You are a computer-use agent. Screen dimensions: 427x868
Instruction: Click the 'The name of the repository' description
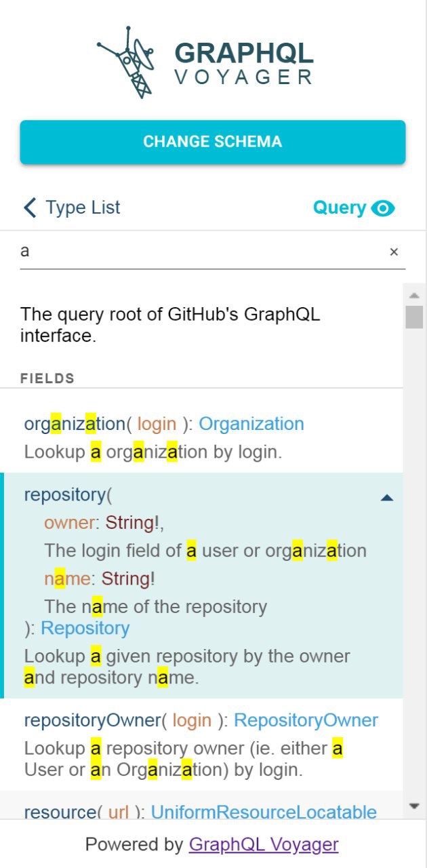point(155,606)
